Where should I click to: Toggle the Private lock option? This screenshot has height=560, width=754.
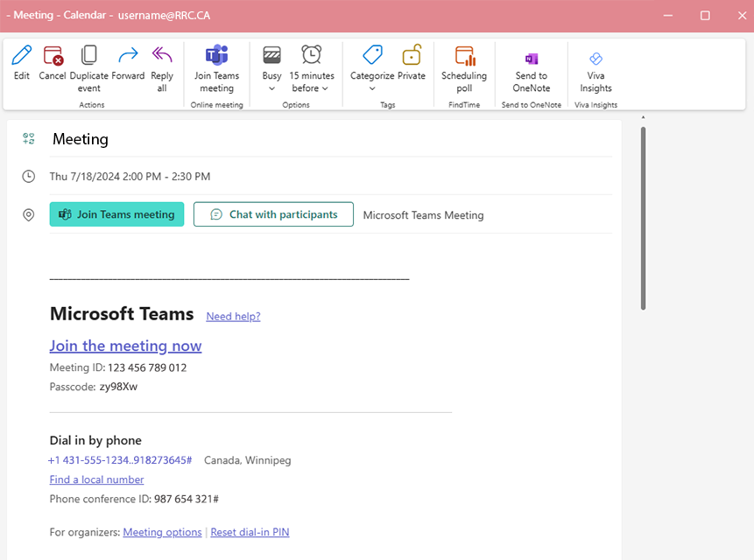(412, 57)
